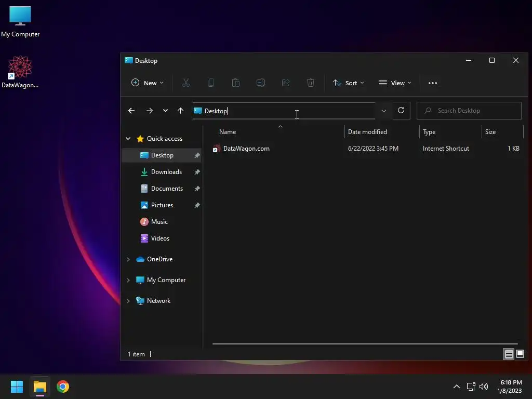Viewport: 532px width, 399px height.
Task: Sort by Date modified column header
Action: (x=367, y=132)
